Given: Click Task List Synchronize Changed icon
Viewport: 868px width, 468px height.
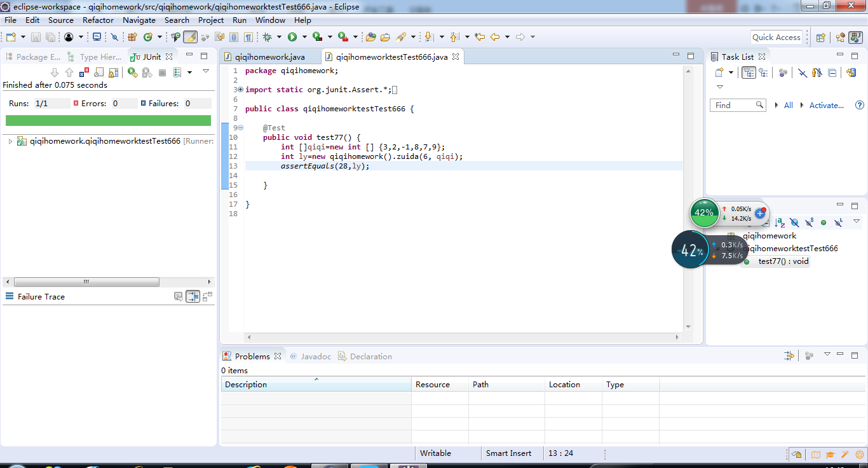Looking at the screenshot, I should pos(851,72).
